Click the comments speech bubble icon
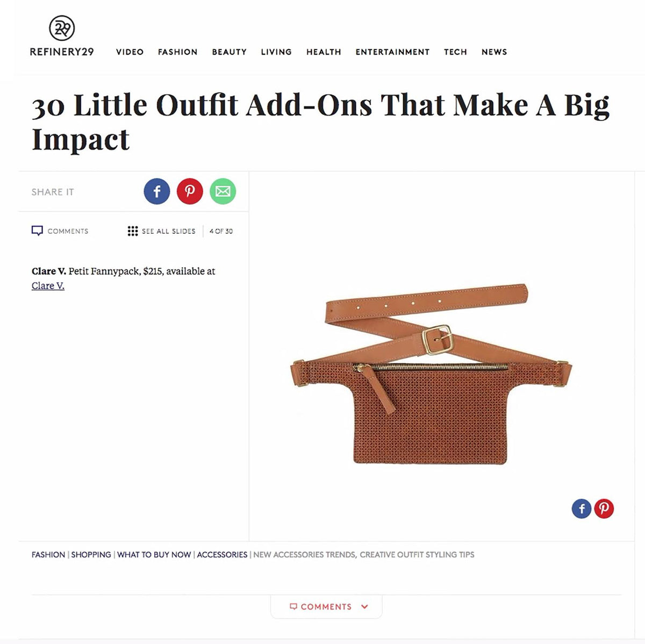The width and height of the screenshot is (645, 644). [37, 231]
